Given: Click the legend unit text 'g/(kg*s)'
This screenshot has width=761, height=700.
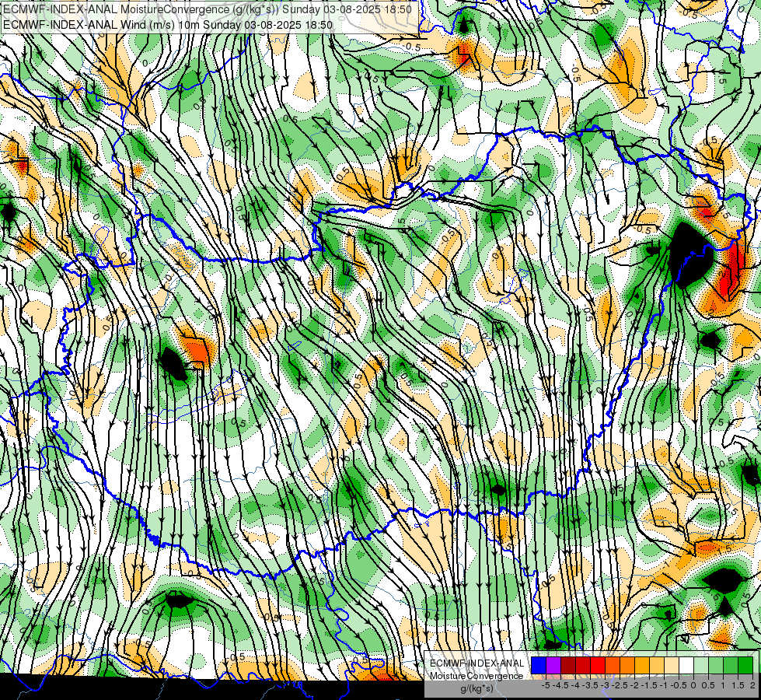Looking at the screenshot, I should (x=477, y=689).
